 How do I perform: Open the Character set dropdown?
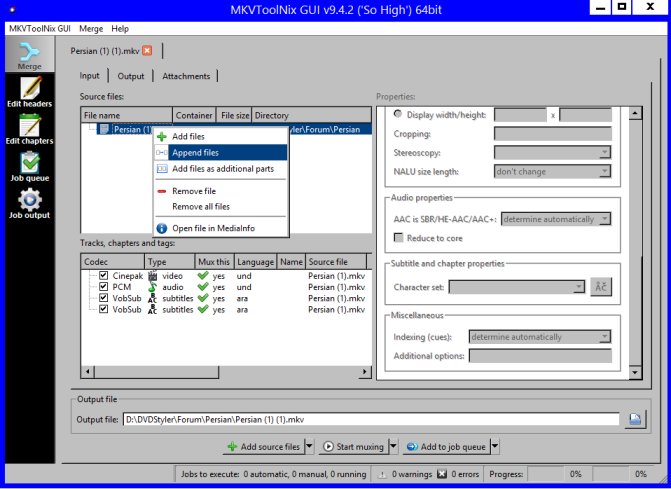tap(517, 287)
